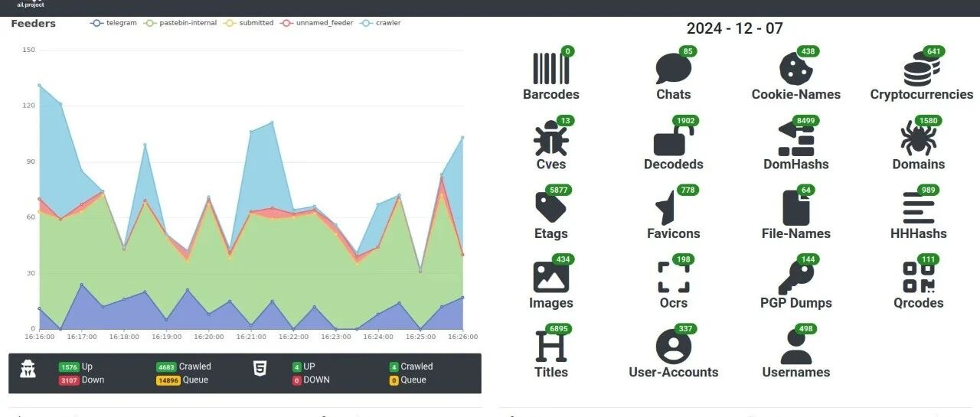Click the date 2024 - 12 - 07 heading
Viewport: 980px width, 417px height.
point(734,29)
